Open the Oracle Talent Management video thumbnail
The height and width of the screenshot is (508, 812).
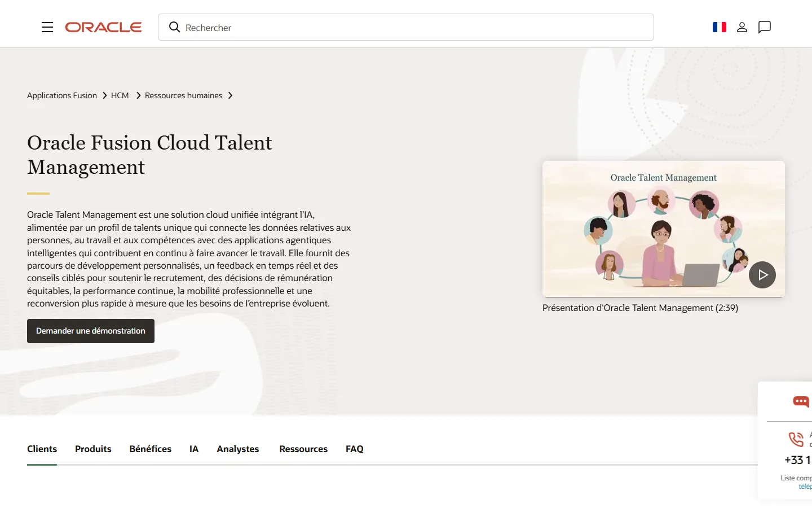pos(664,229)
